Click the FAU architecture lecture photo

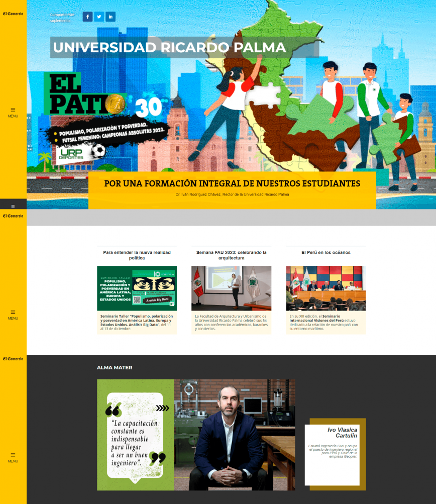tap(232, 288)
